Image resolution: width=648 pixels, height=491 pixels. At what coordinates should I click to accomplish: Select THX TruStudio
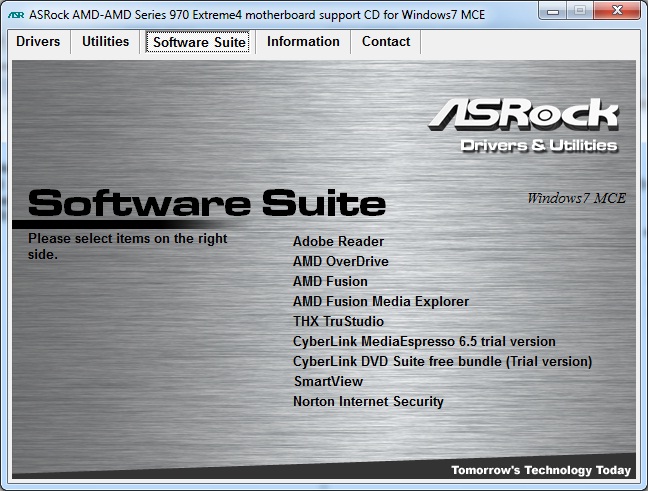pos(338,321)
